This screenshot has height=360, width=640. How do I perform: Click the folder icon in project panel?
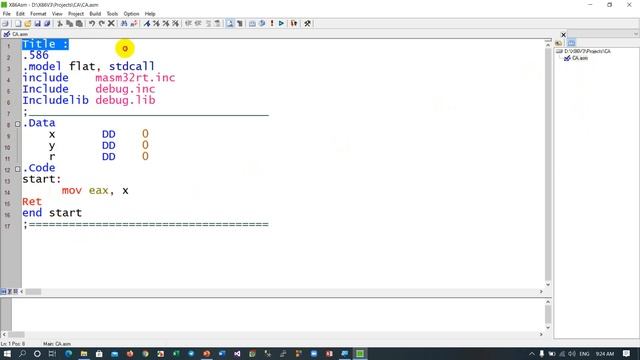(x=559, y=43)
